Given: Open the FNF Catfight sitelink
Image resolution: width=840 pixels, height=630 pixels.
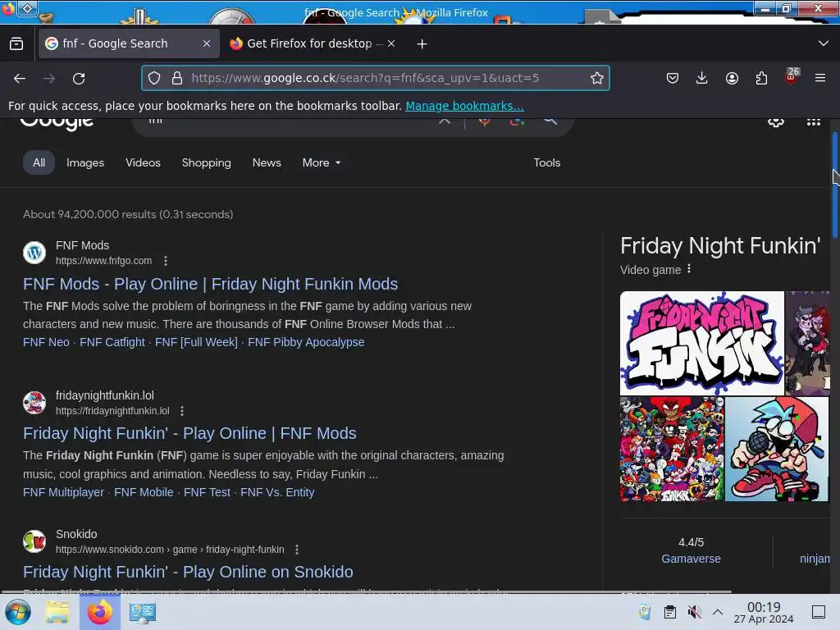Looking at the screenshot, I should [112, 342].
